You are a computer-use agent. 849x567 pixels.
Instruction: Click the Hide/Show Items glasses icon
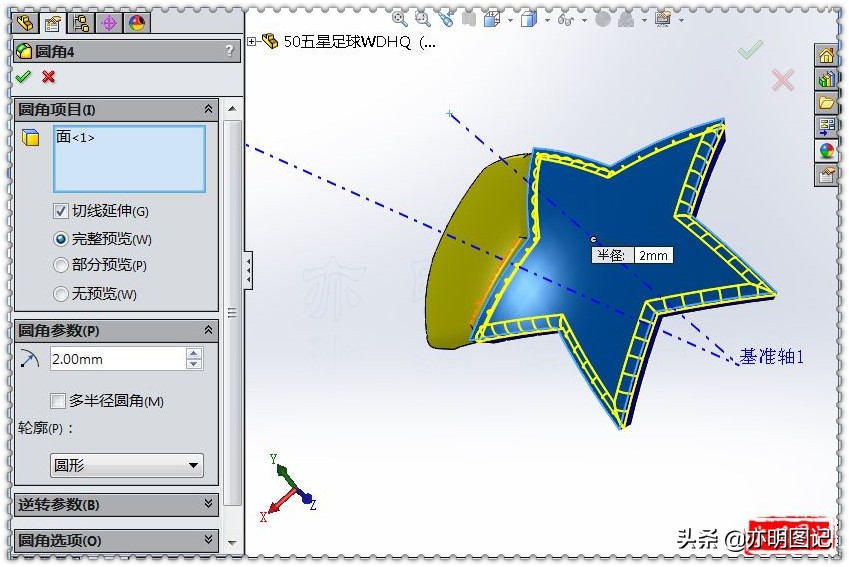coord(566,20)
